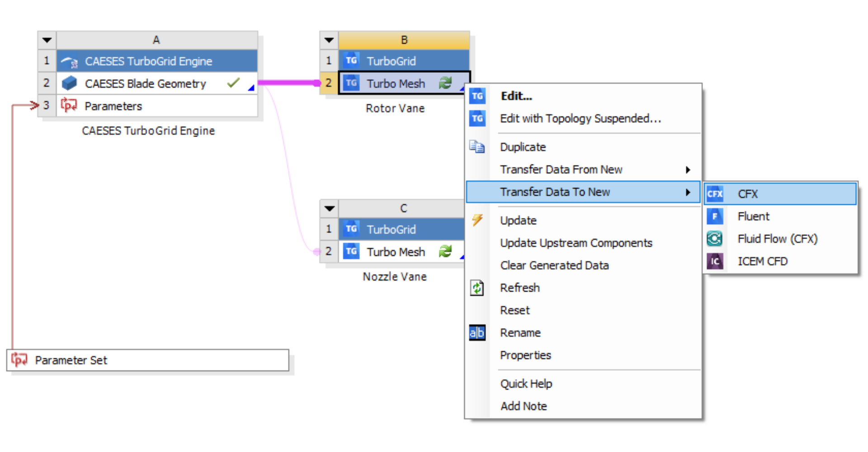Select Reset in the context menu
868x452 pixels.
[583, 310]
